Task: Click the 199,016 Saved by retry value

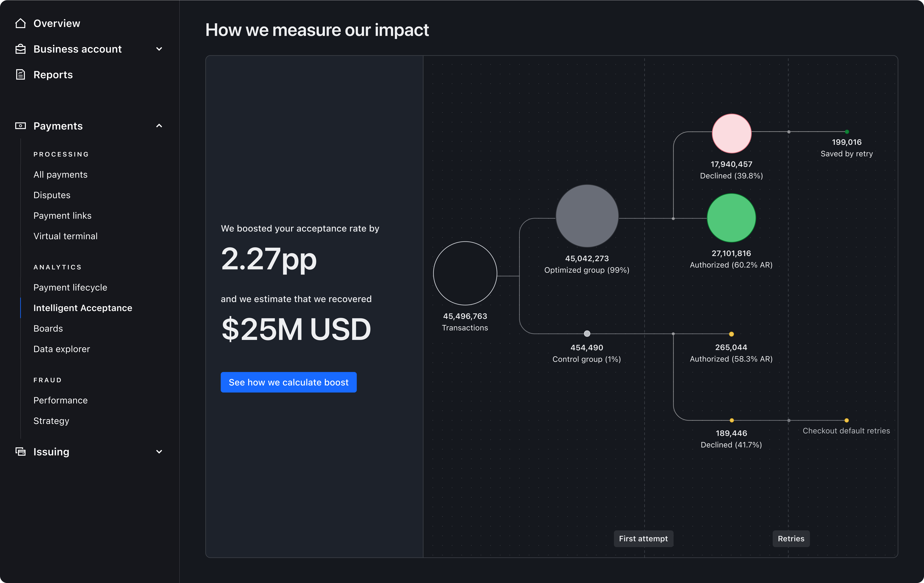Action: pyautogui.click(x=847, y=142)
